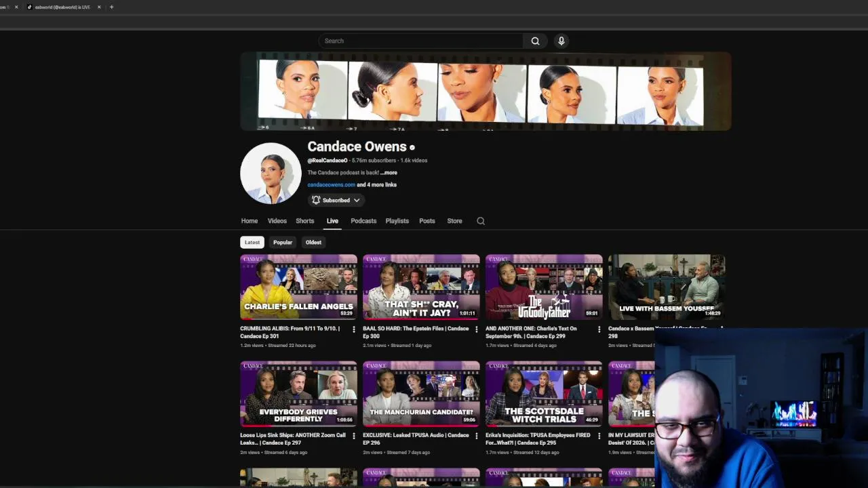
Task: Click the @RealCandaceO handle text
Action: tap(328, 161)
